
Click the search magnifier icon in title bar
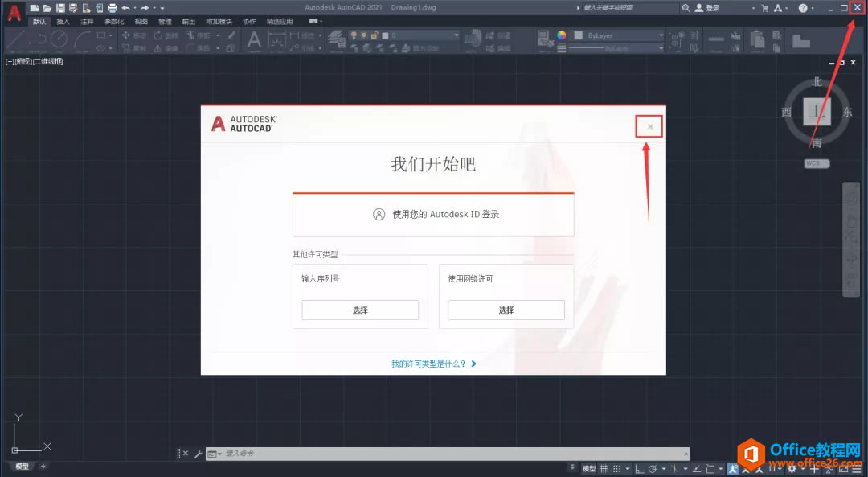pos(686,8)
